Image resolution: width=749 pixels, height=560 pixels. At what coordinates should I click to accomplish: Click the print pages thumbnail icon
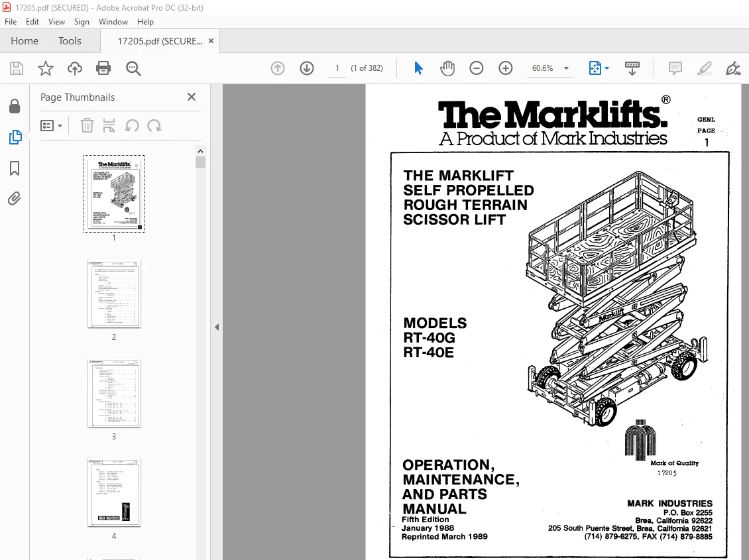tap(109, 125)
